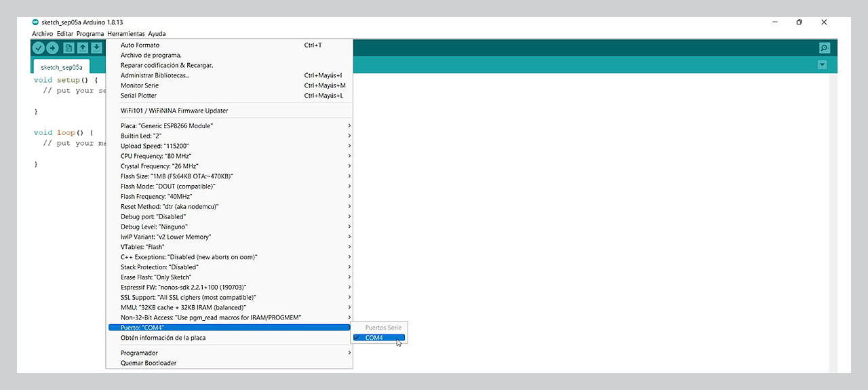
Task: Click the Arduino logo in title bar
Action: [35, 22]
